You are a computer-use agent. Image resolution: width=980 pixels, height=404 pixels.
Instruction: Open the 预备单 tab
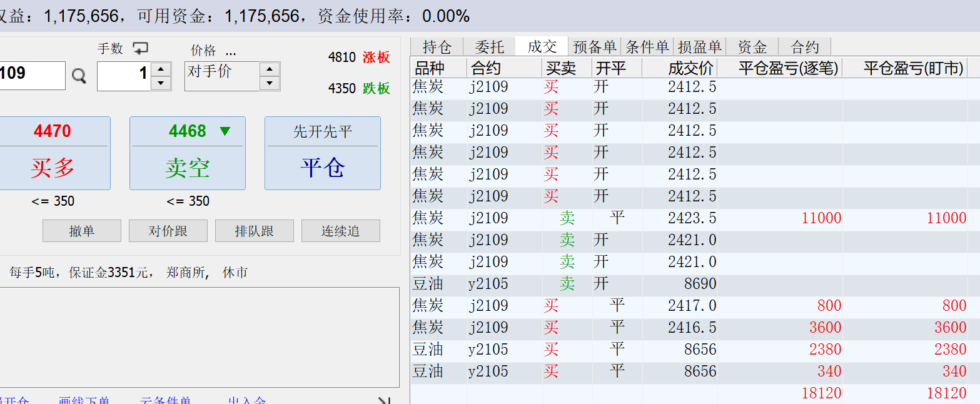click(595, 47)
